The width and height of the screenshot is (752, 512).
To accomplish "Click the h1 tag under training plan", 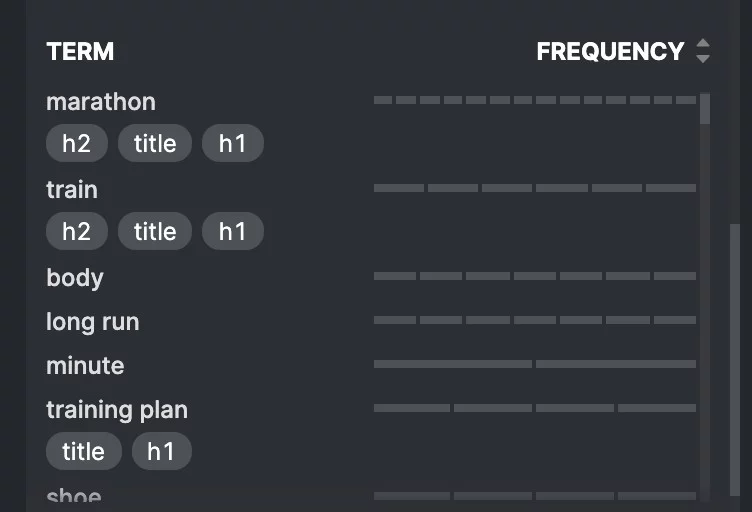I will click(161, 452).
